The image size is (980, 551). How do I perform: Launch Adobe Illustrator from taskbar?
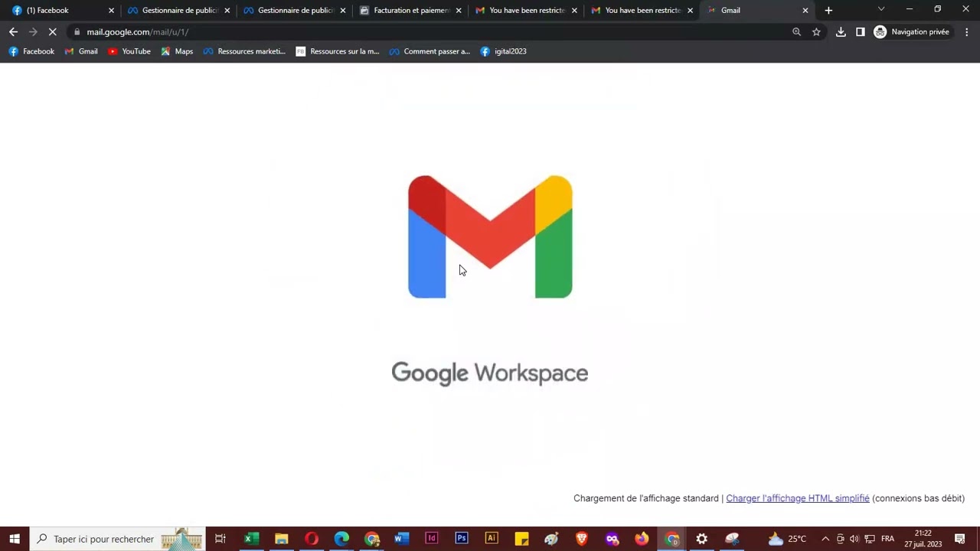[x=492, y=539]
